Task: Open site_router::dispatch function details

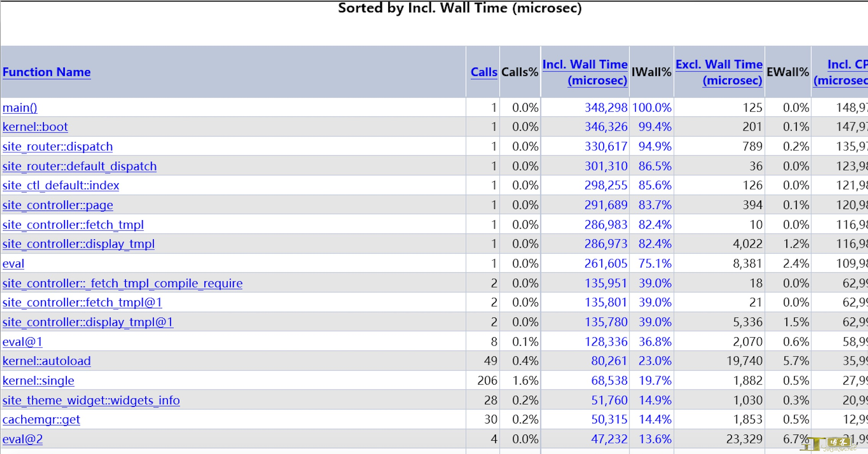Action: [58, 147]
